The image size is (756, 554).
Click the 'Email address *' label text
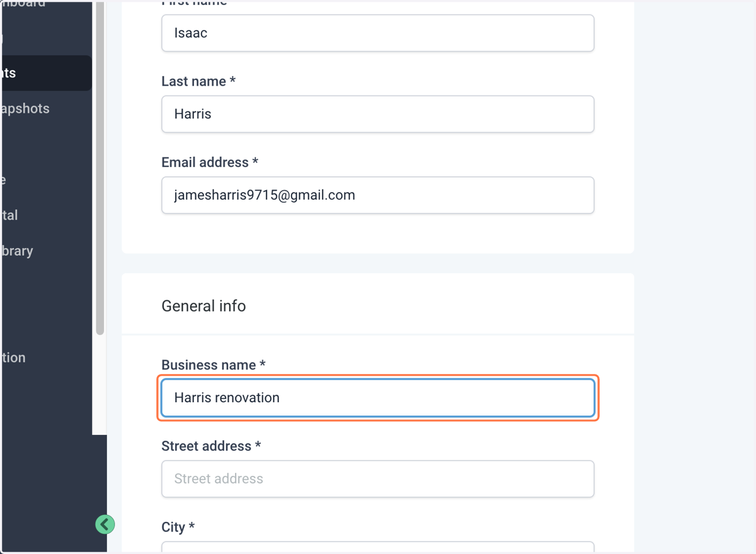[x=210, y=162]
